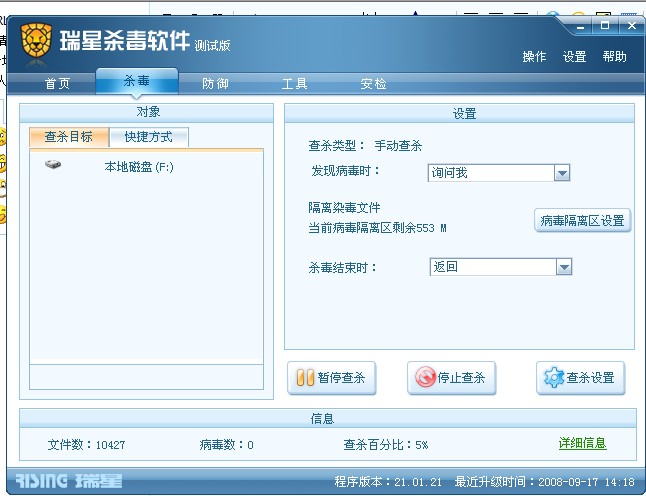646x496 pixels.
Task: Expand the 杀毒结束时 dropdown arrow
Action: pos(564,267)
